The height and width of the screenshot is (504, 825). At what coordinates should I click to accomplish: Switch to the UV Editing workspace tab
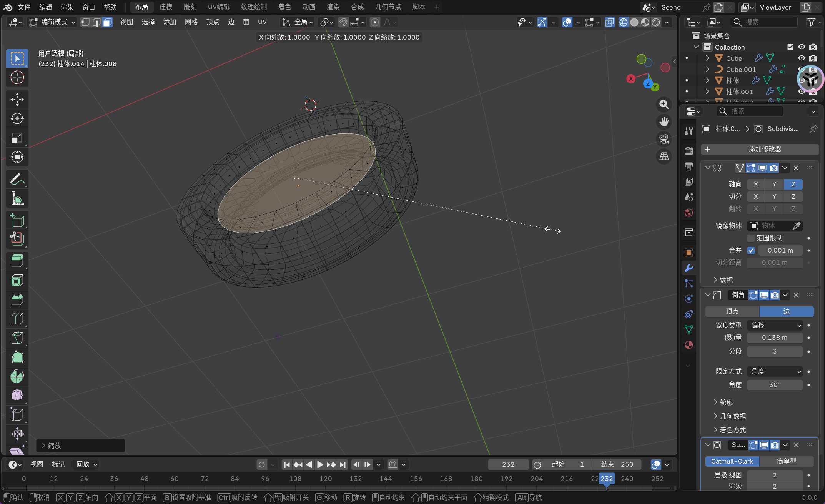click(x=218, y=7)
